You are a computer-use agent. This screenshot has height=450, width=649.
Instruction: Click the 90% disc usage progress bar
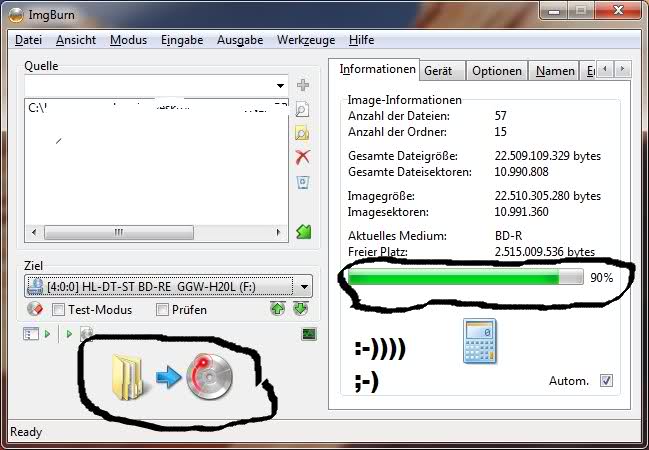click(x=466, y=277)
